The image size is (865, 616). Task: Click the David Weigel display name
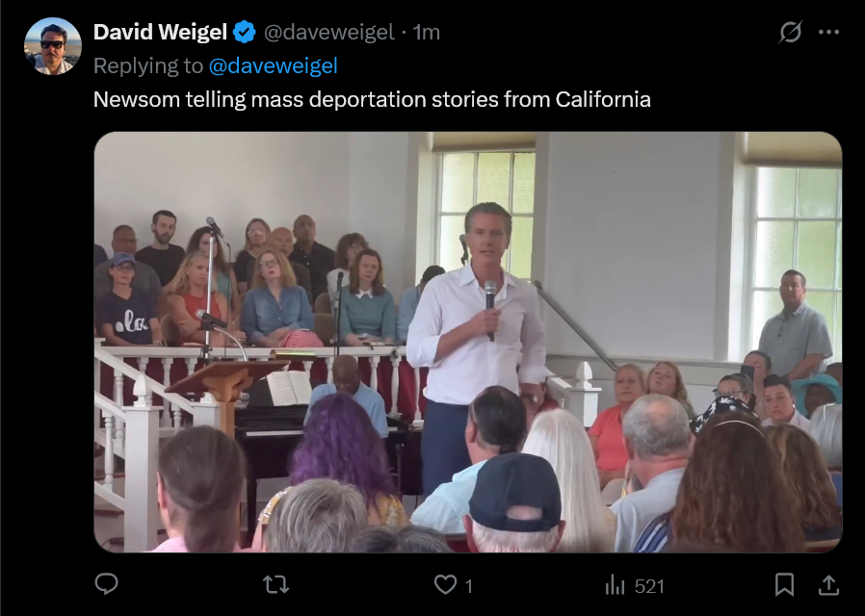coord(160,32)
